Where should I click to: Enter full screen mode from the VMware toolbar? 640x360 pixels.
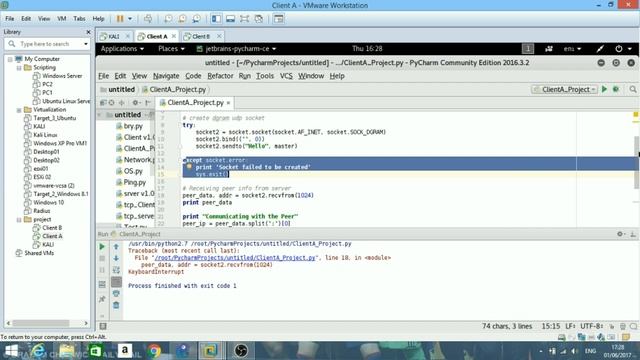[x=244, y=19]
